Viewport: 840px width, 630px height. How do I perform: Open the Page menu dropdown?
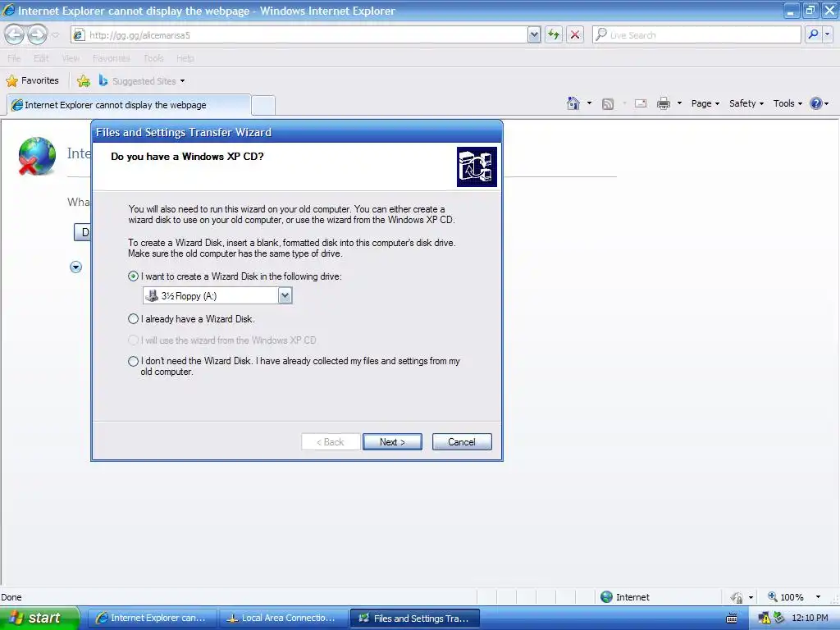click(x=705, y=103)
